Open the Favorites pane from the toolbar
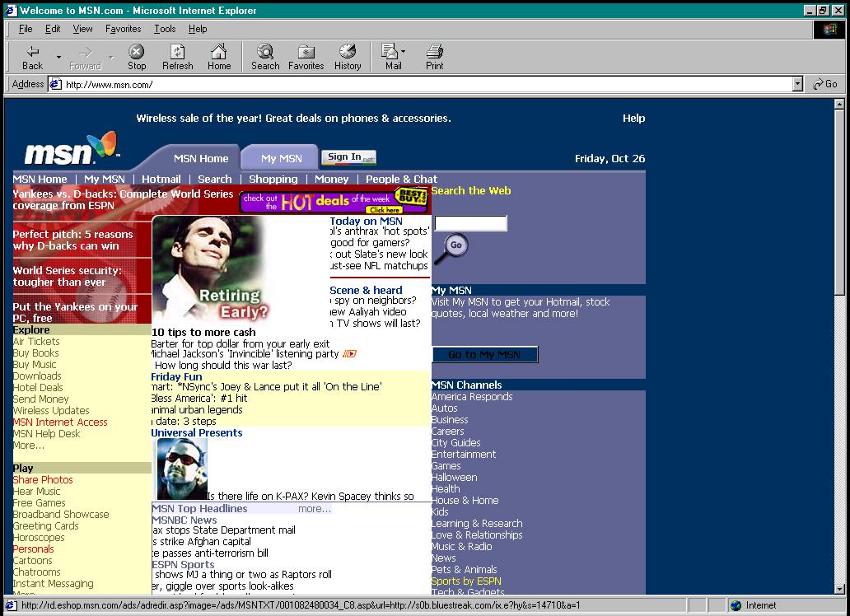 click(x=306, y=57)
